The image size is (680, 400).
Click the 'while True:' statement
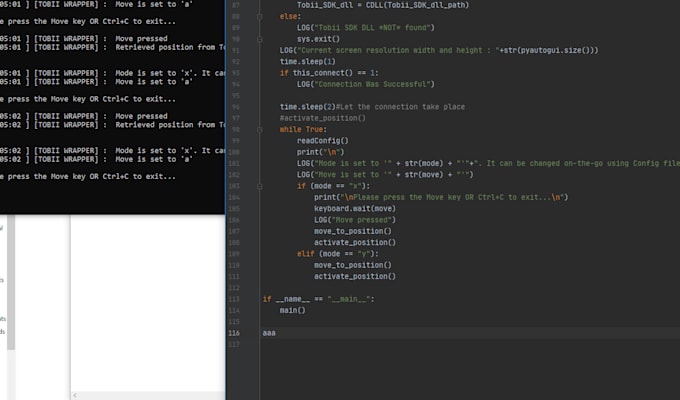pos(303,129)
